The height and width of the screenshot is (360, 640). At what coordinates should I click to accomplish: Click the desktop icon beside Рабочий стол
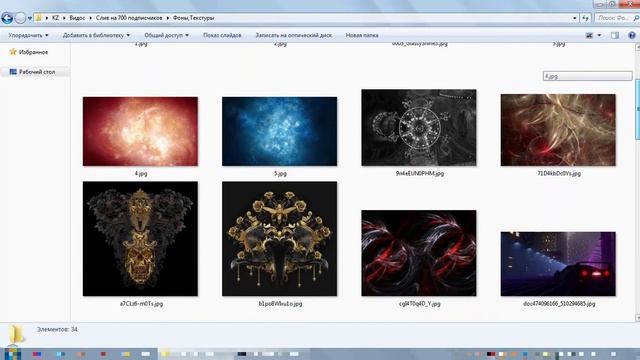[x=13, y=72]
